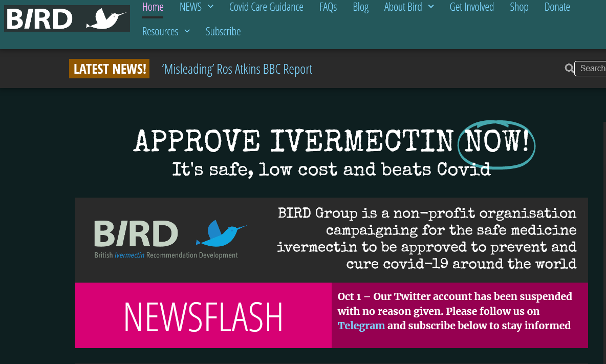Click the LATEST NEWS! badge
Image resolution: width=606 pixels, height=364 pixels.
coord(110,69)
